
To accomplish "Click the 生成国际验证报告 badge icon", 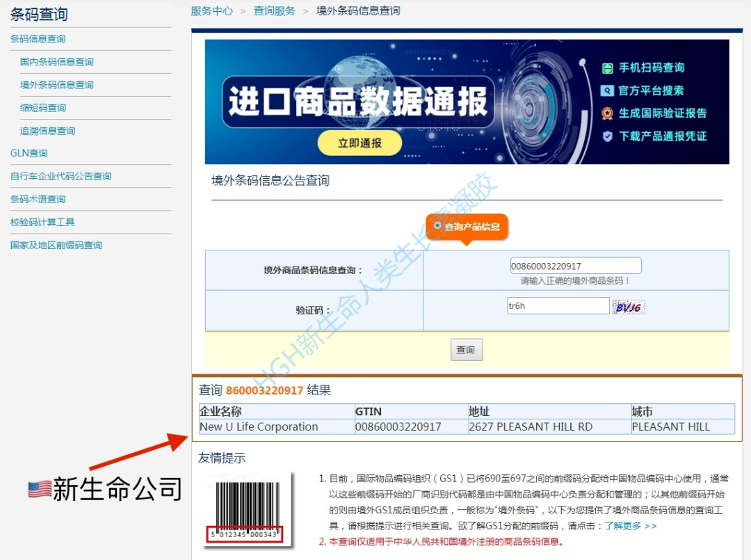I will (x=607, y=113).
